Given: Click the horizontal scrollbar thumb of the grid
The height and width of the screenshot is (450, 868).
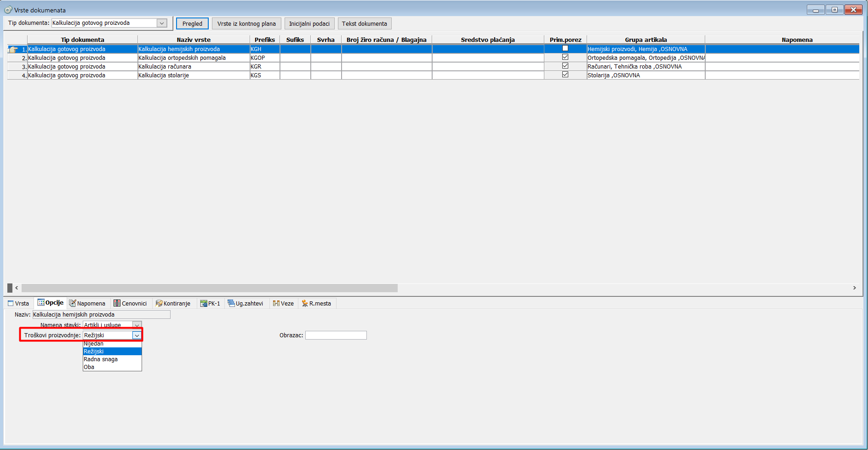Looking at the screenshot, I should pos(210,288).
